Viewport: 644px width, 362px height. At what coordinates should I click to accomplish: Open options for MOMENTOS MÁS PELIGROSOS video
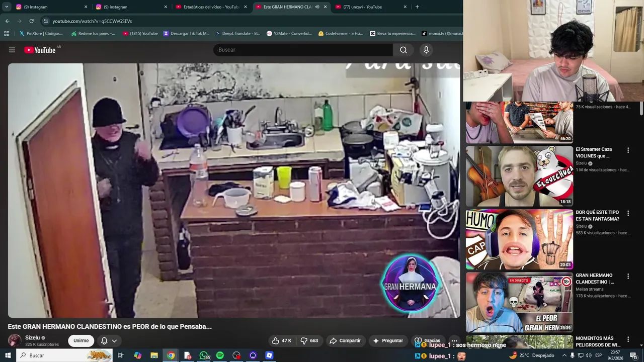point(628,339)
